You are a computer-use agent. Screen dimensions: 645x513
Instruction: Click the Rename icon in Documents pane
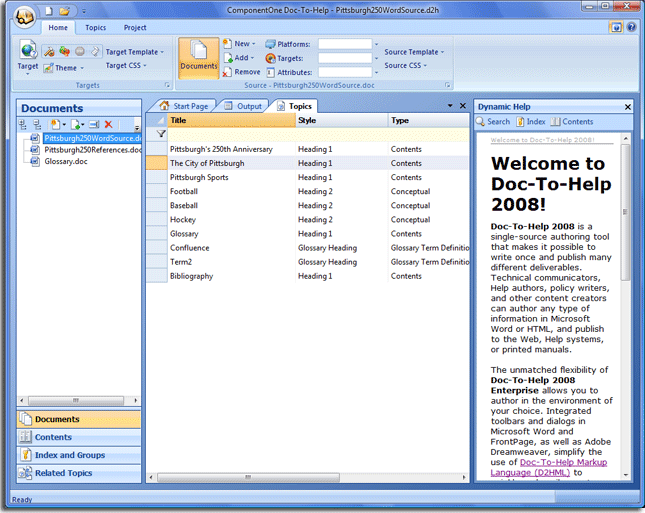pos(95,124)
